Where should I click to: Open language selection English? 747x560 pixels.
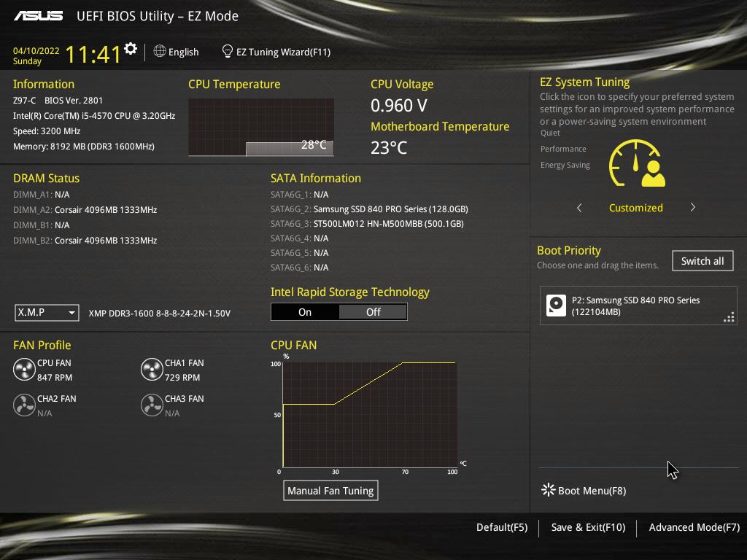pyautogui.click(x=183, y=52)
